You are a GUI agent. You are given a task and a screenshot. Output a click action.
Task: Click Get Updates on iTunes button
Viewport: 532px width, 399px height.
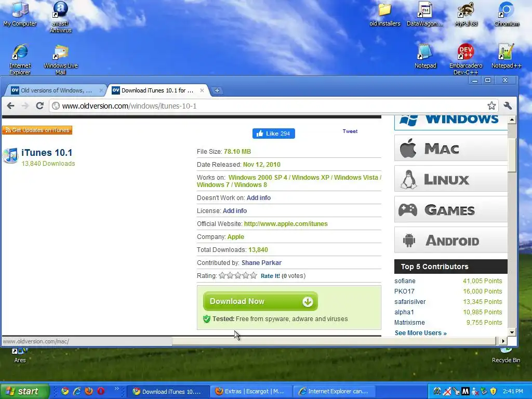37,130
